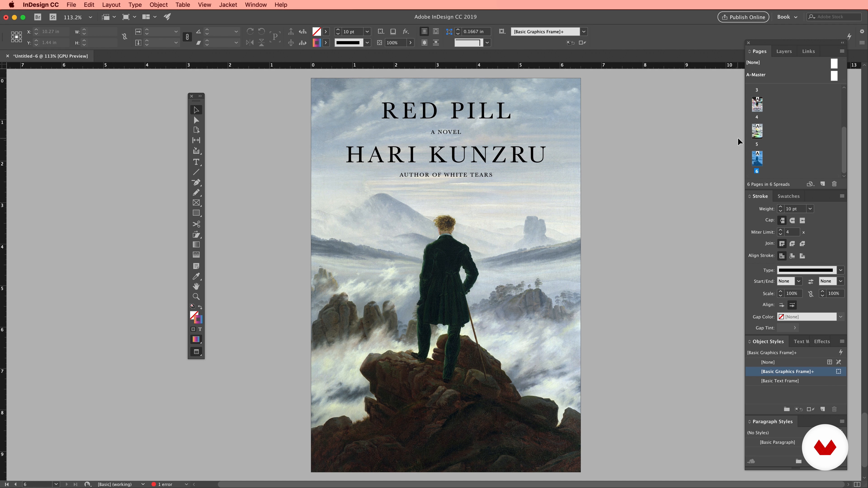The image size is (868, 488).
Task: Swap fill and stroke arrow icon
Action: (200, 307)
